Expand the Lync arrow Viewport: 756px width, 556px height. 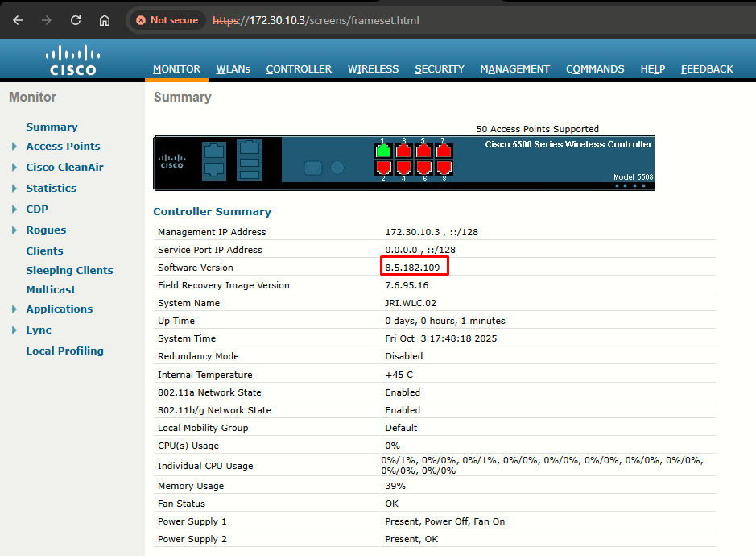click(14, 330)
